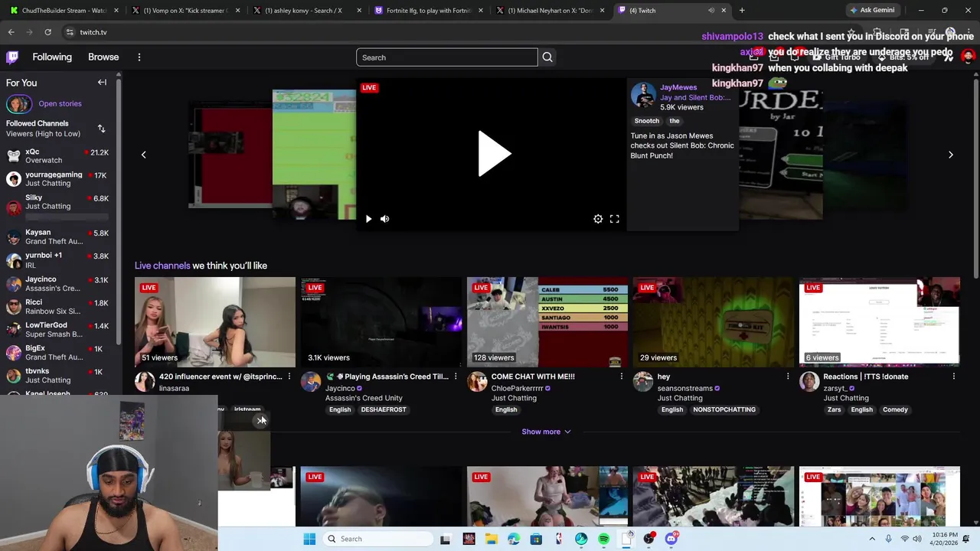Click Snootch tag in featured panel
The image size is (980, 551).
tap(647, 121)
